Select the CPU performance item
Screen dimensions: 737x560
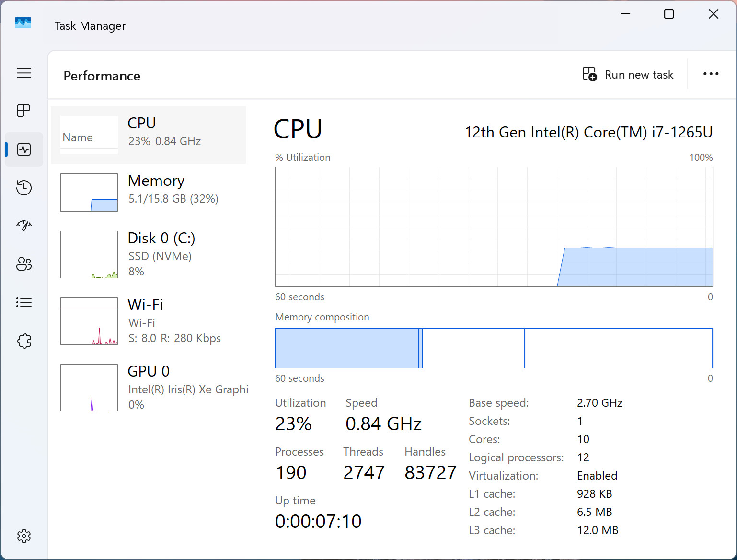[x=149, y=135]
